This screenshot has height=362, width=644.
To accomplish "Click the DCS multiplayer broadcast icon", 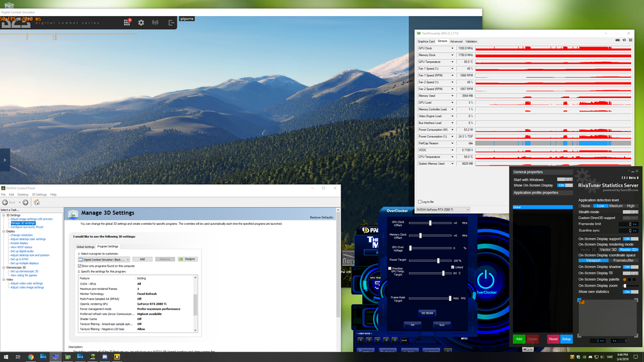I will (155, 23).
